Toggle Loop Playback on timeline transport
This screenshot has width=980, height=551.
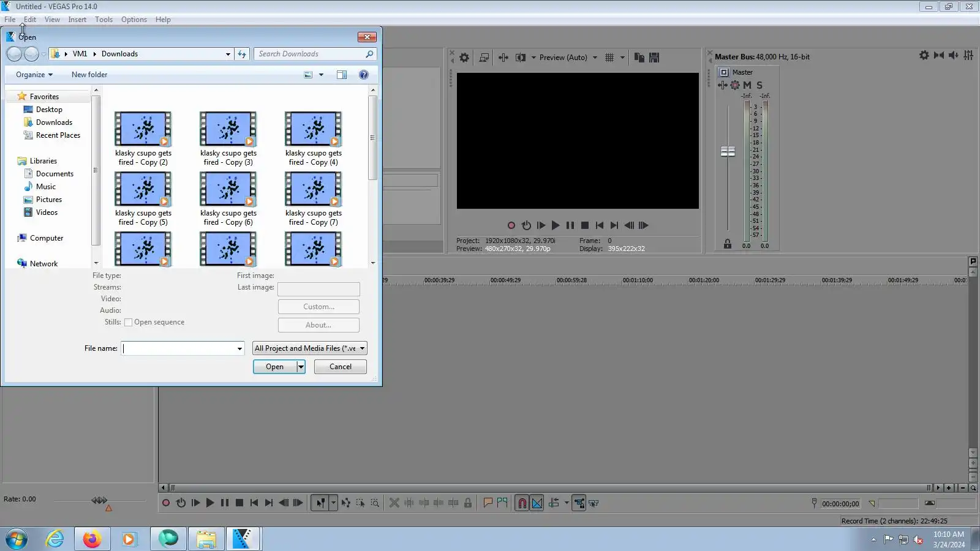(x=181, y=503)
